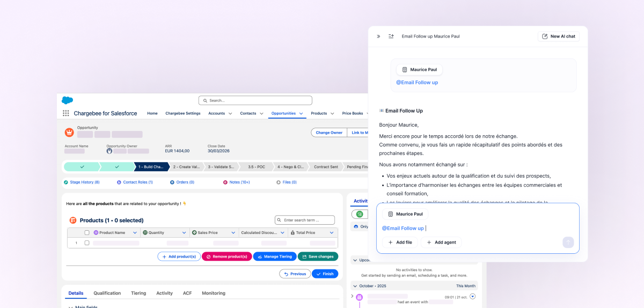The image size is (644, 308).
Task: Open the Notes (10+) link
Action: click(240, 182)
